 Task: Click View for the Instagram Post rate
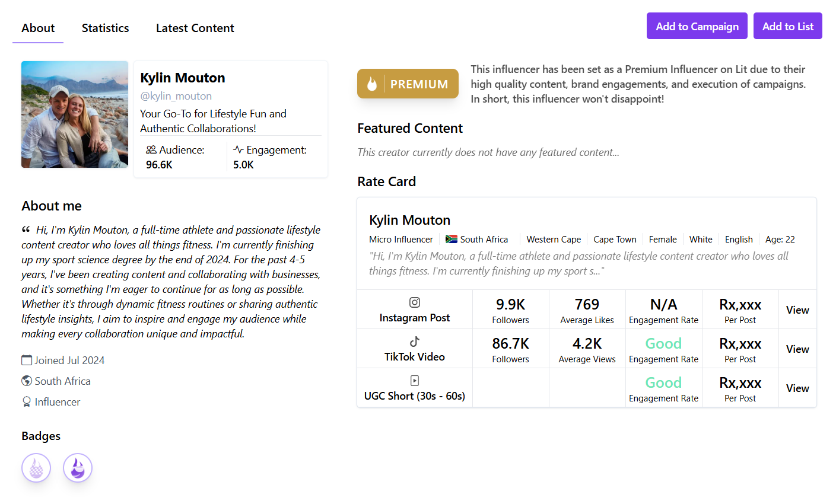(x=797, y=310)
